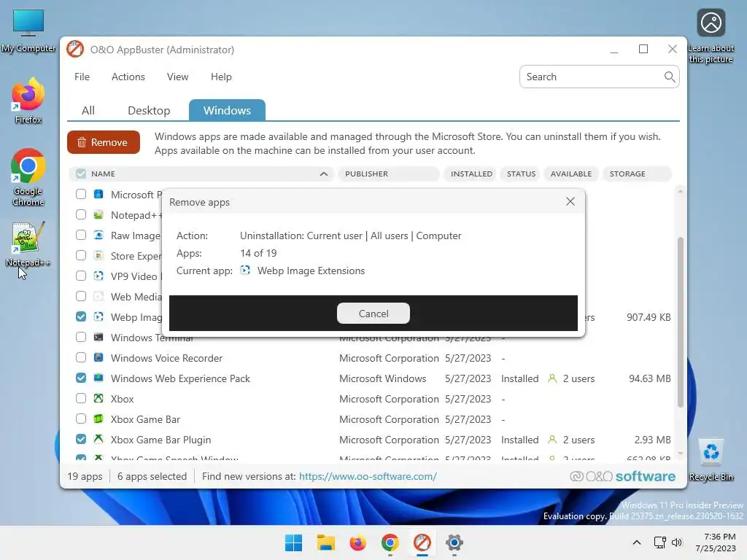Screen dimensions: 747x560
Task: Toggle select-all checkbox in NAME header
Action: pos(81,174)
